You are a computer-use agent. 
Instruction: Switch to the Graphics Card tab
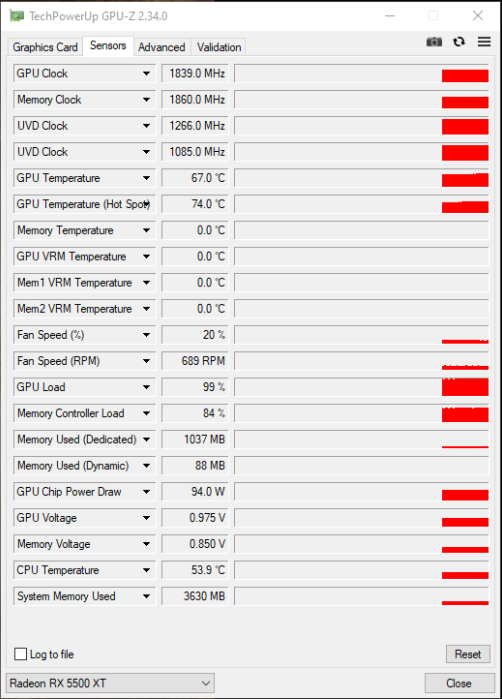45,47
